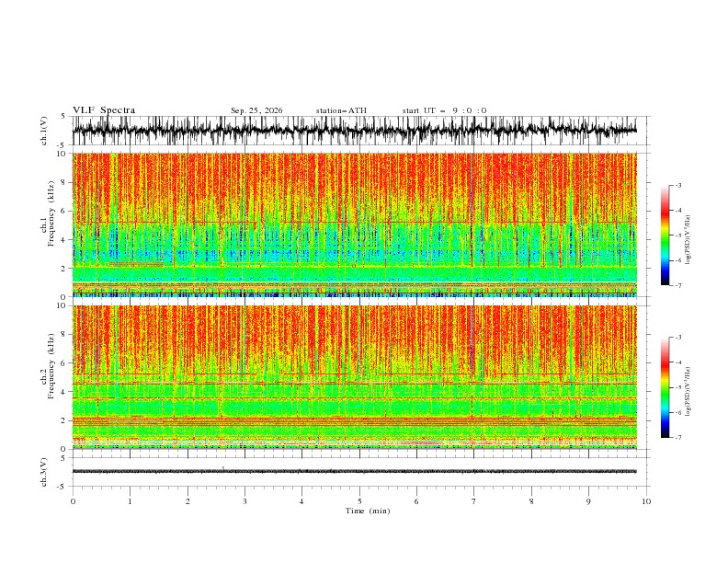Screen dimensions: 728x563
Task: Click the station=ATH label
Action: click(341, 110)
